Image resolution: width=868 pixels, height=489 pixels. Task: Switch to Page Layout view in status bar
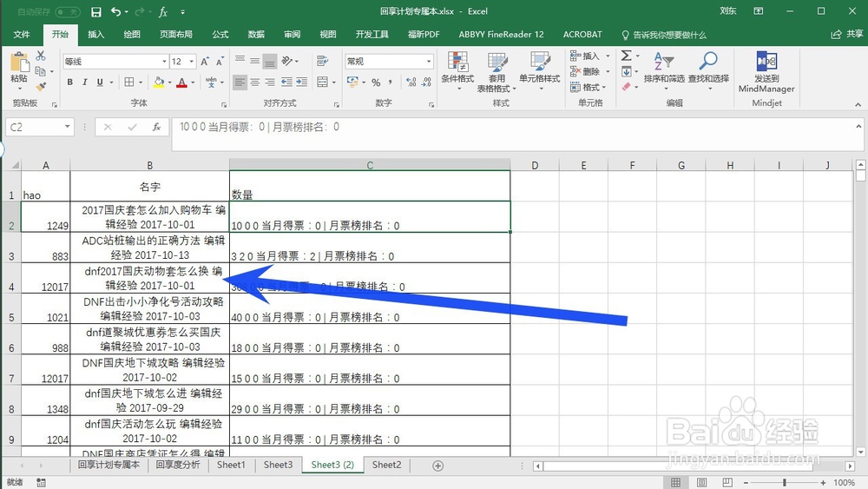(x=701, y=482)
